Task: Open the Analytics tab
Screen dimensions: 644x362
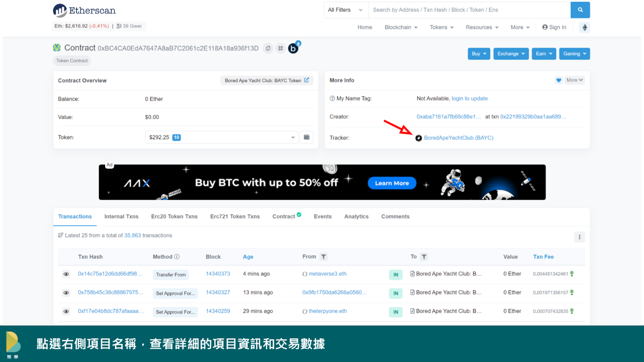Action: (x=356, y=217)
